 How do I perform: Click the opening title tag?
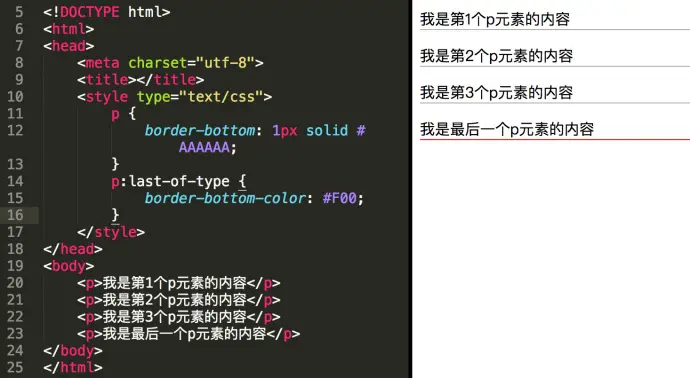tap(107, 80)
